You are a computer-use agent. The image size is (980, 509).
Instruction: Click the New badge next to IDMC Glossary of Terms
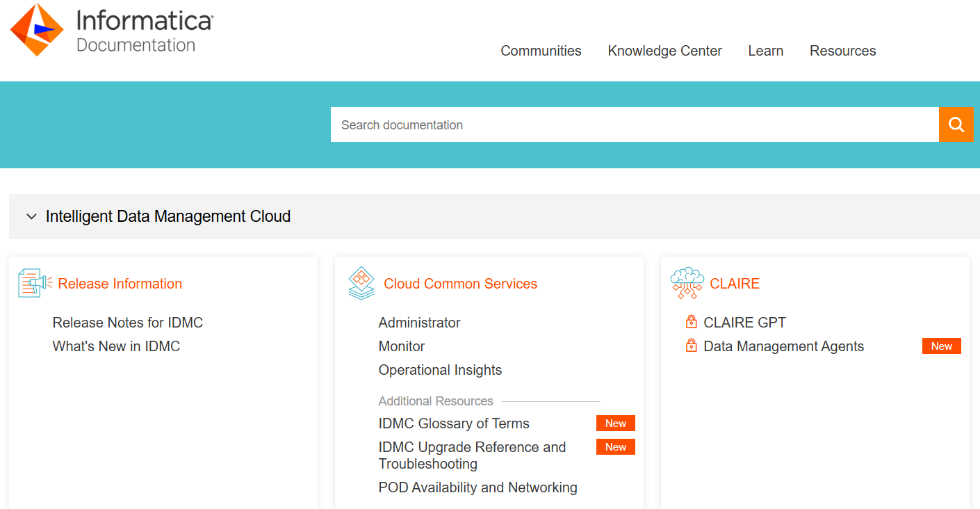(x=615, y=423)
